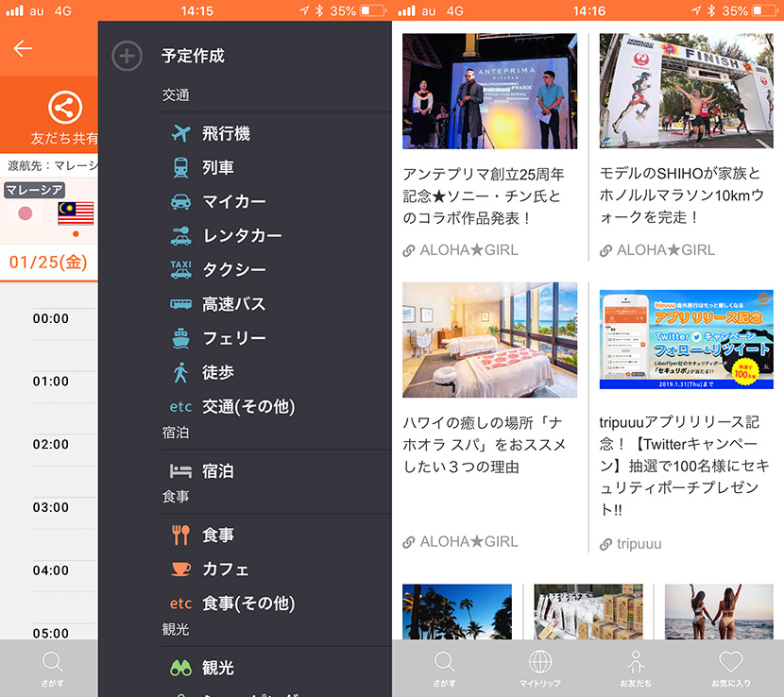Select the binoculars icon for 観光
The image size is (784, 697).
pyautogui.click(x=180, y=668)
